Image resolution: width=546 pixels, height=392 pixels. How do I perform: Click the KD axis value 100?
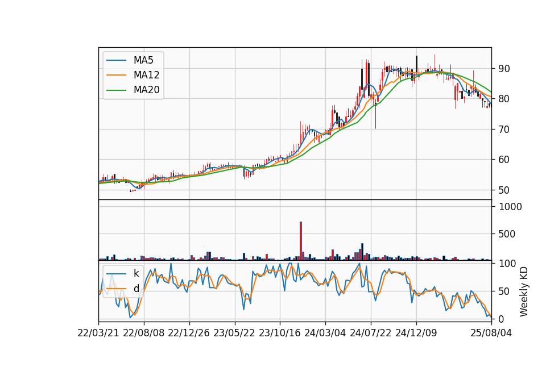pyautogui.click(x=507, y=264)
